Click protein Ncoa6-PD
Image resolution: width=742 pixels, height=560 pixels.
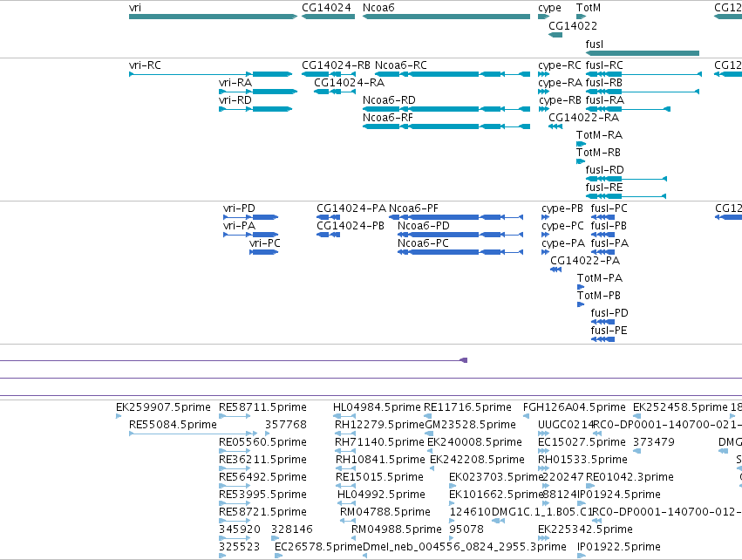[x=460, y=235]
